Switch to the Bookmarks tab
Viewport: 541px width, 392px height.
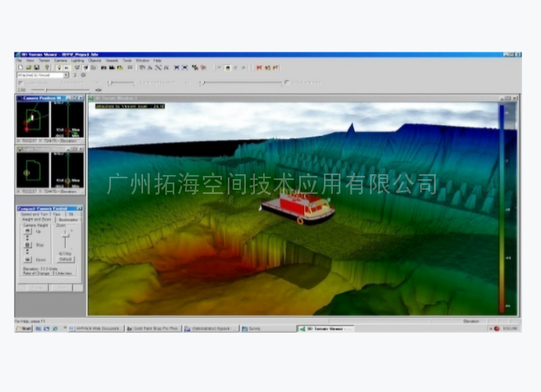pos(67,220)
